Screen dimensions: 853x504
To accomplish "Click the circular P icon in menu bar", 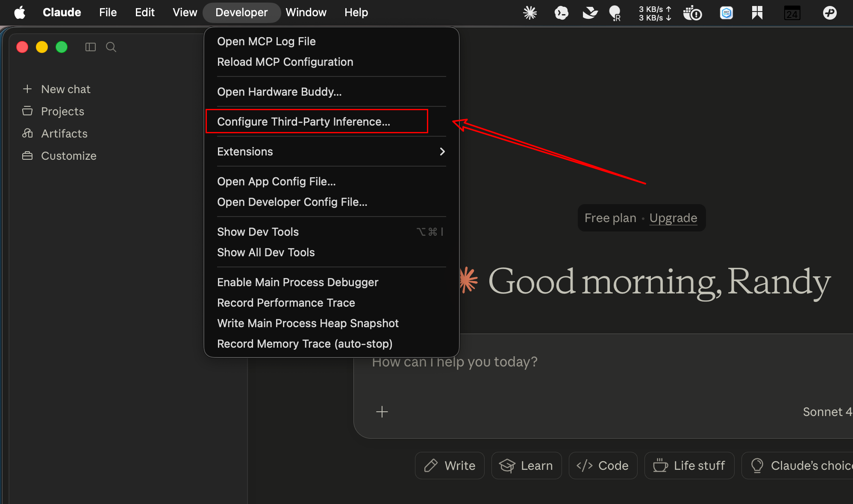I will click(830, 13).
